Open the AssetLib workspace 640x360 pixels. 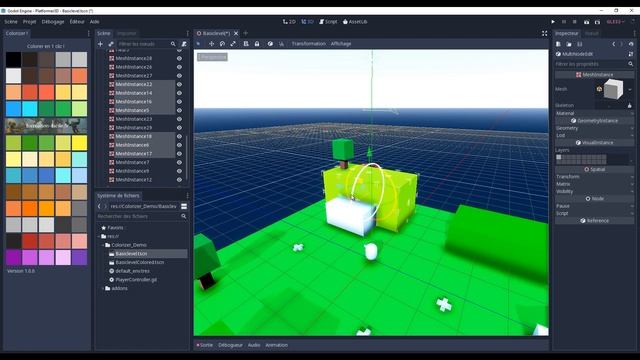(355, 22)
